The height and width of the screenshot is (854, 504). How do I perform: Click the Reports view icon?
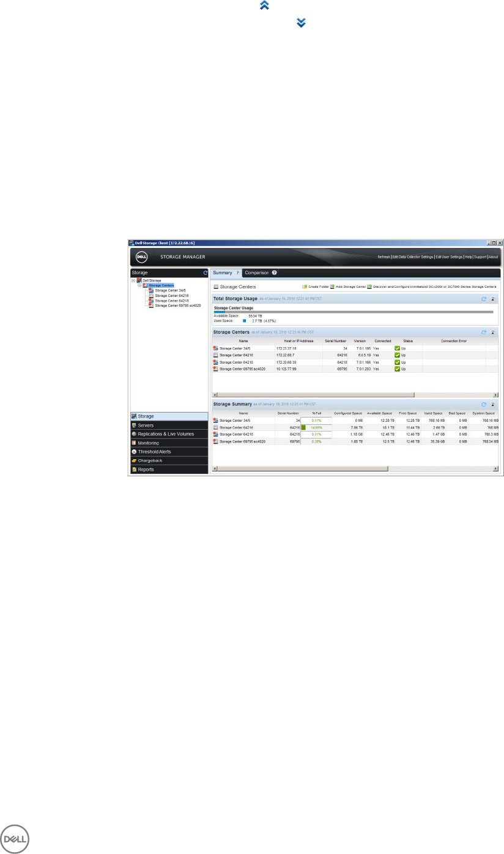134,470
